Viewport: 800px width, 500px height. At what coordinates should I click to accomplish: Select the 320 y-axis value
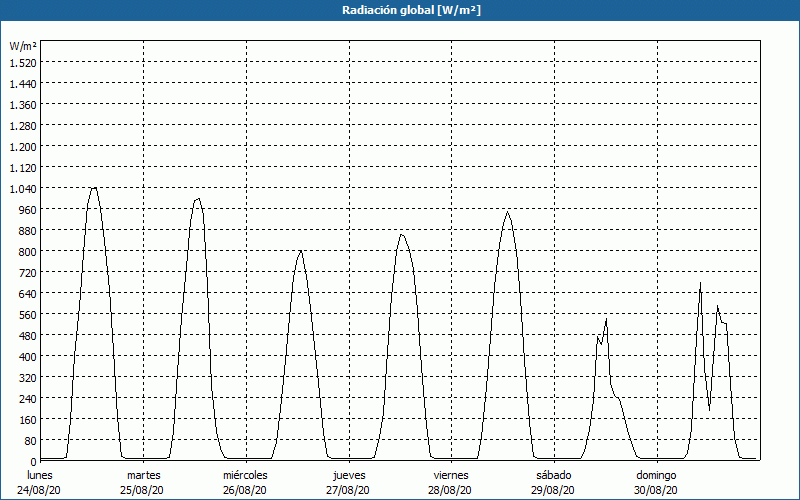[x=28, y=378]
